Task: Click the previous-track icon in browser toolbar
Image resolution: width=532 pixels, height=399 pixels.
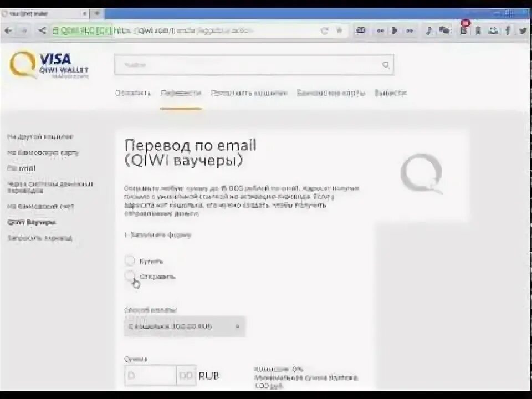Action: pyautogui.click(x=380, y=31)
